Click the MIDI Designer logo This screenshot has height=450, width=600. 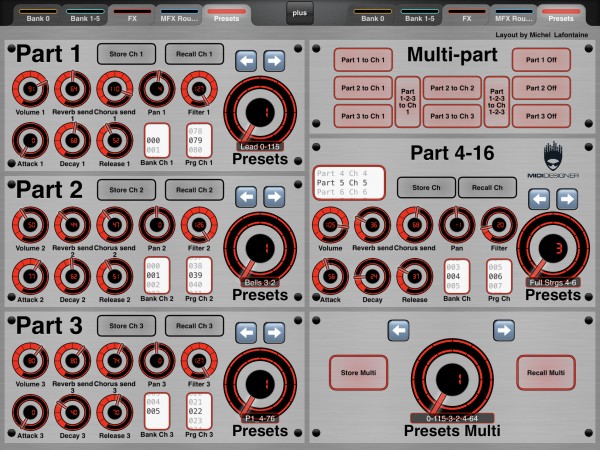click(x=553, y=160)
